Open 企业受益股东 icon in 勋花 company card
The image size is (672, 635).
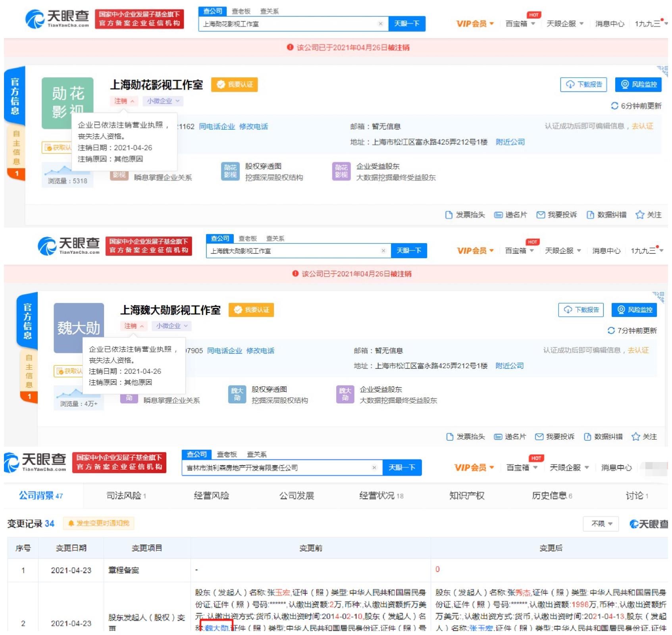341,171
